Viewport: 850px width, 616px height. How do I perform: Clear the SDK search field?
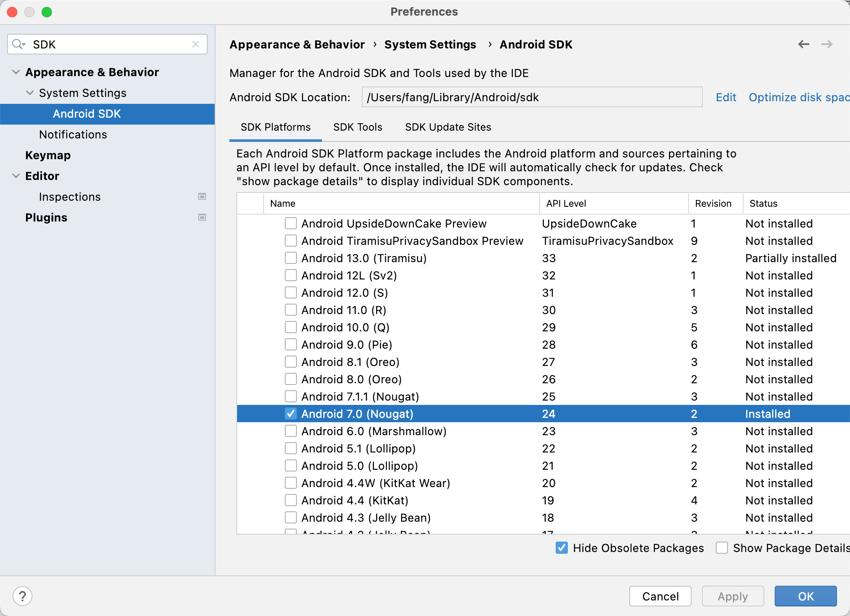(196, 44)
